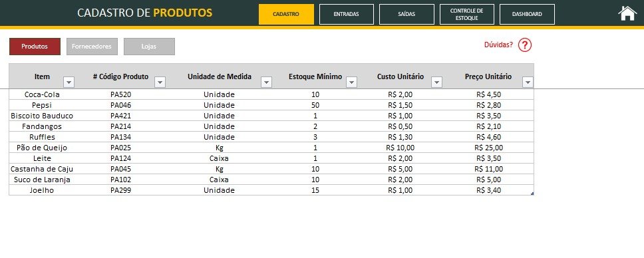
Task: Click minimum stock 50 for Pepsi
Action: 315,105
